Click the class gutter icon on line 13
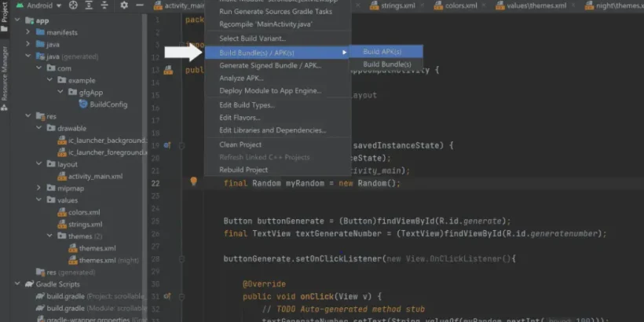 pos(167,70)
